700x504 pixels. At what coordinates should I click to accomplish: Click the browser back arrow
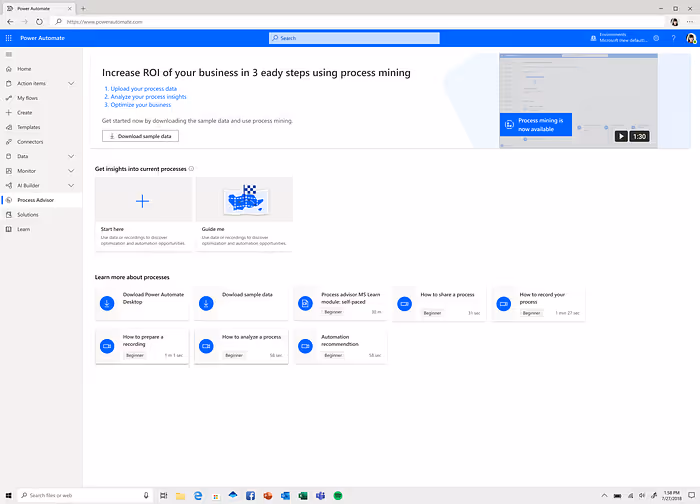(x=10, y=21)
